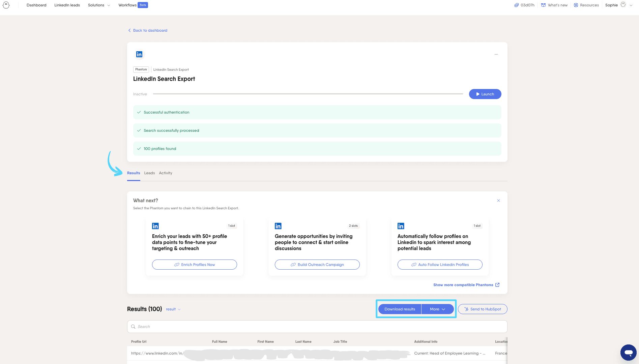Launch the LinkedIn Search Export phantom
Viewport: 639px width, 364px height.
485,94
